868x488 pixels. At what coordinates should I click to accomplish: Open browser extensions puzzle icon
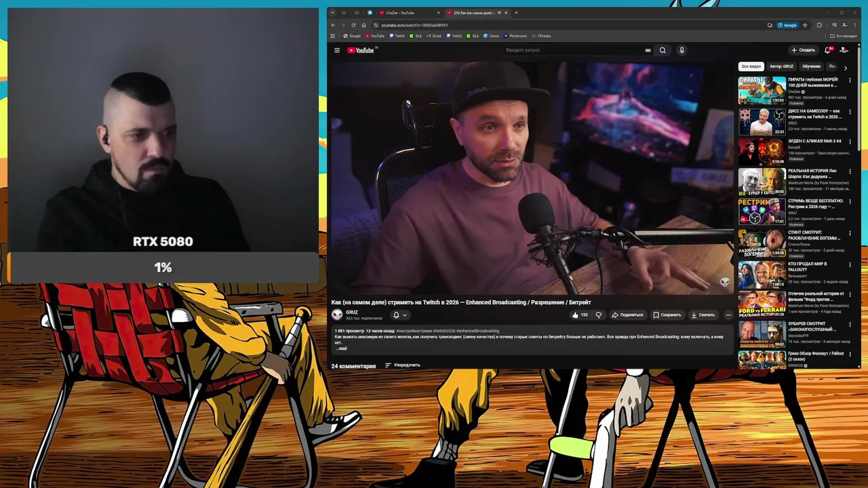pos(819,25)
